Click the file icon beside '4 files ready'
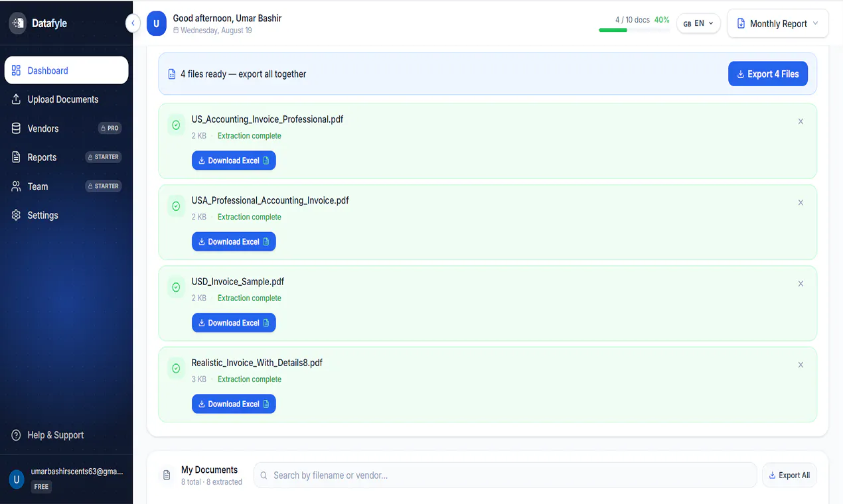The height and width of the screenshot is (504, 843). [x=172, y=74]
